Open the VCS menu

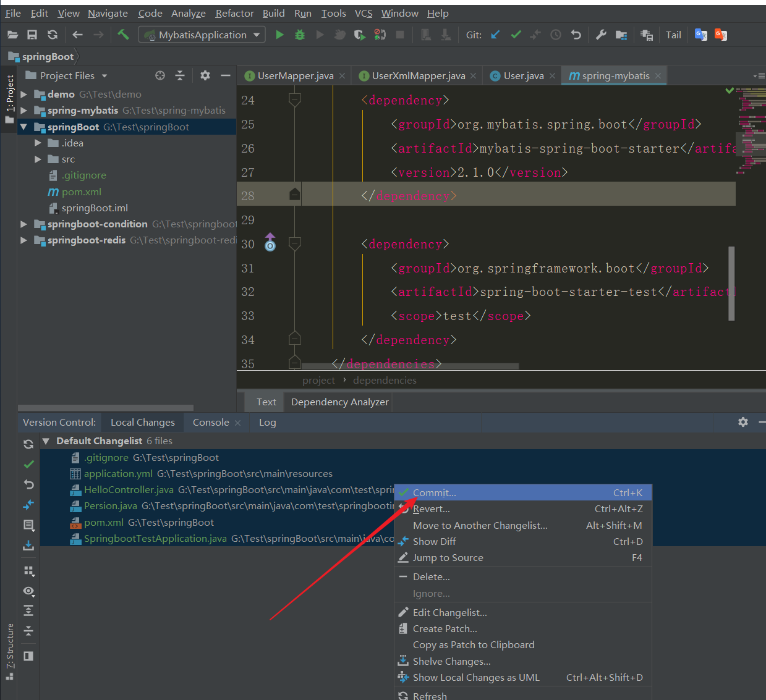pos(364,13)
